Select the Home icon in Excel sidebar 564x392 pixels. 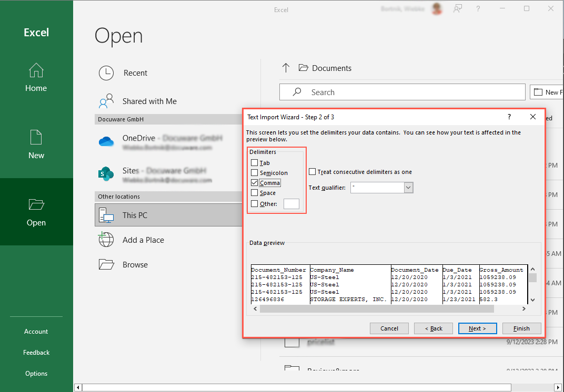tap(36, 70)
